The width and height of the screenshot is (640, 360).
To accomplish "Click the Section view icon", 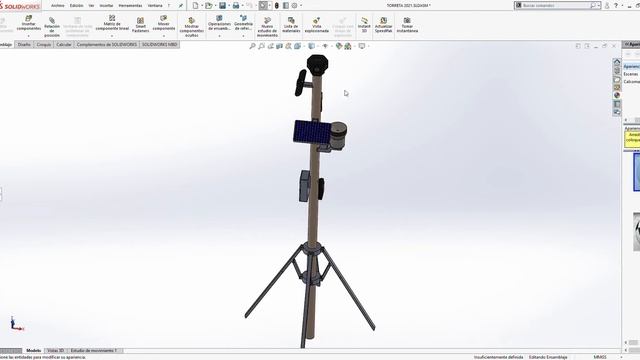I will point(280,46).
